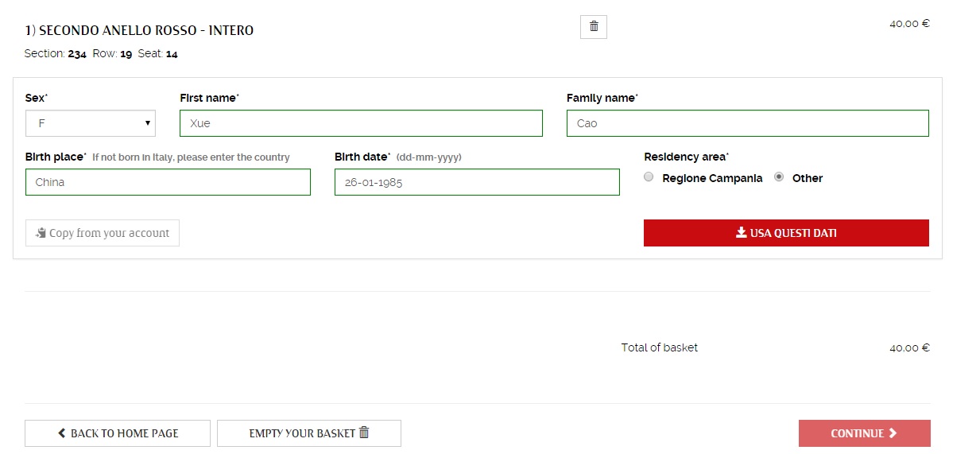980x454 pixels.
Task: Click the trash icon to delete ticket
Action: click(x=594, y=27)
